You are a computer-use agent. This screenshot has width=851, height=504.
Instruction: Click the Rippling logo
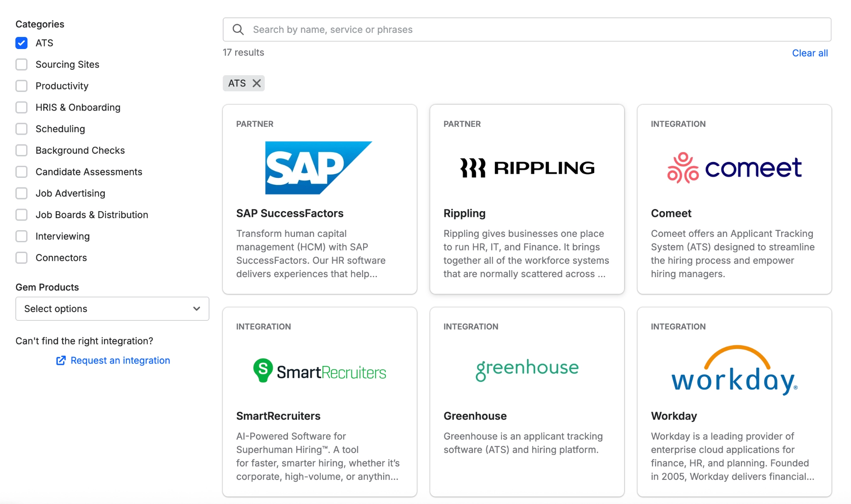527,168
